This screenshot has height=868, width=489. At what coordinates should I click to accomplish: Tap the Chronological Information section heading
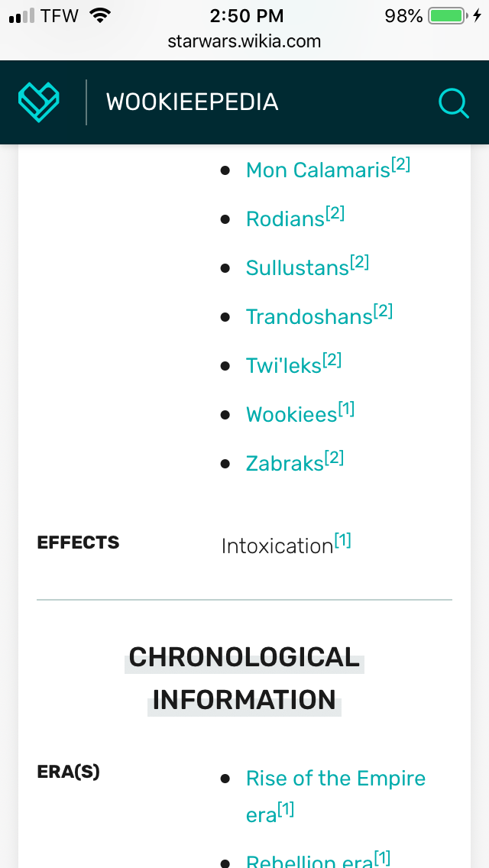coord(244,679)
